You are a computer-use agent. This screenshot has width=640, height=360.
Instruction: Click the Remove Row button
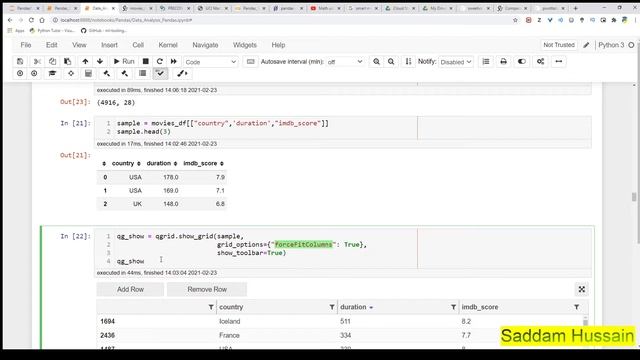tap(207, 289)
